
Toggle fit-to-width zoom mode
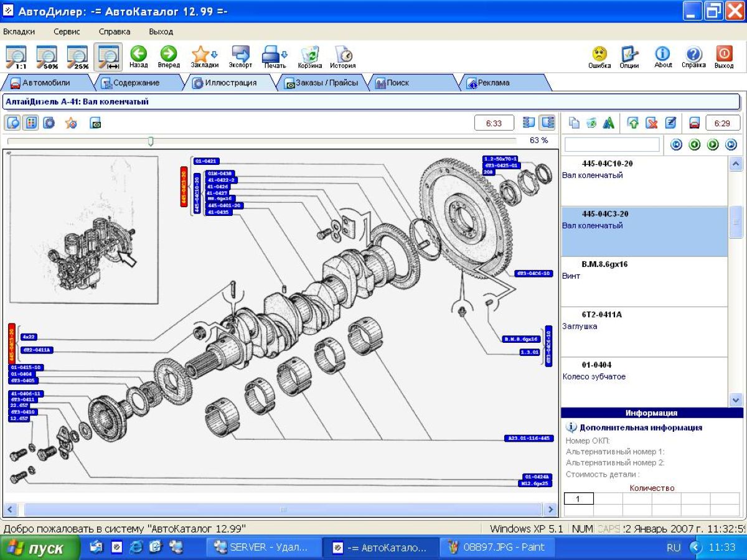click(x=108, y=57)
